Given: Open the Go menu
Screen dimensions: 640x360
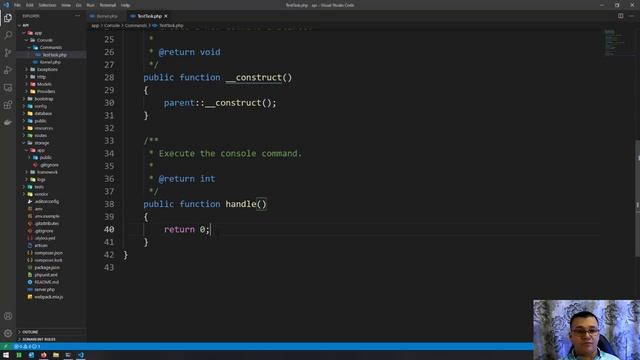Looking at the screenshot, I should pyautogui.click(x=78, y=5).
